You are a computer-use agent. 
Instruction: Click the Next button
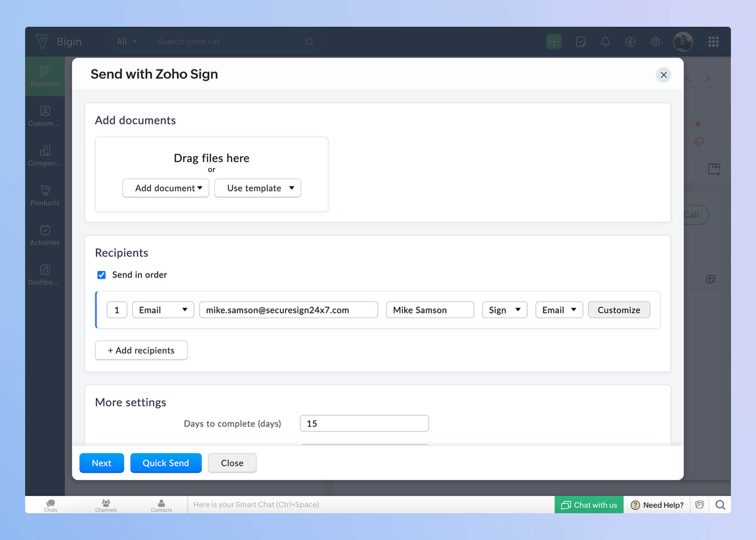(102, 463)
